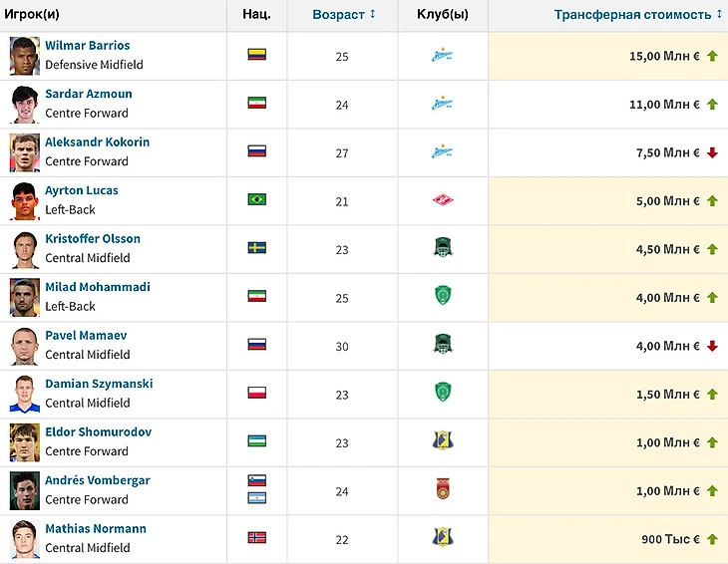Screen dimensions: 728x564
Task: Click red down arrow beside Aleksandr Kokorin's value
Action: (x=712, y=152)
